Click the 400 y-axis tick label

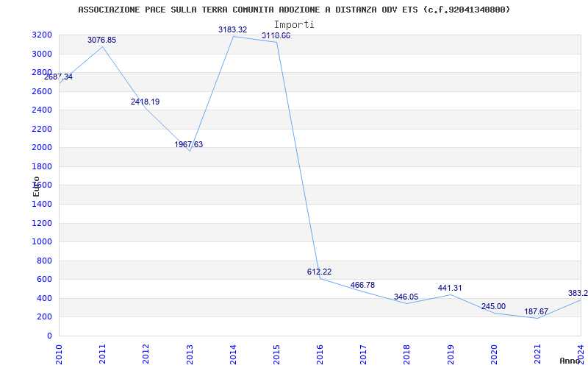point(44,299)
